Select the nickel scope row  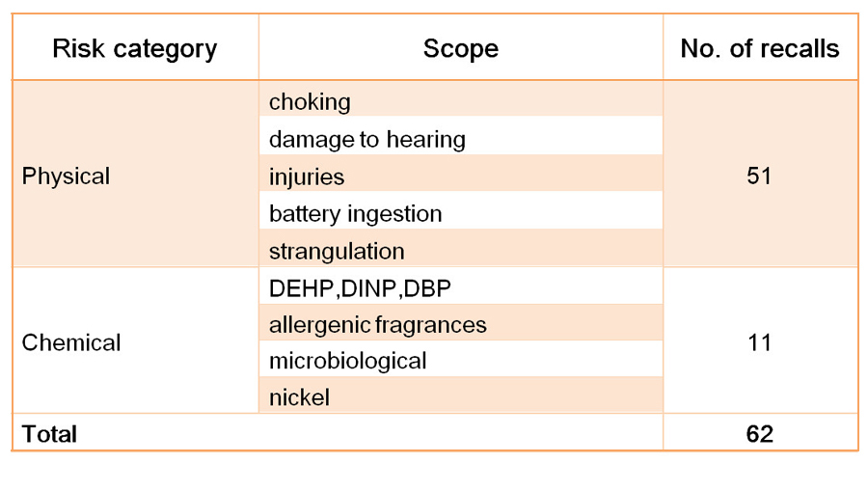tap(299, 397)
